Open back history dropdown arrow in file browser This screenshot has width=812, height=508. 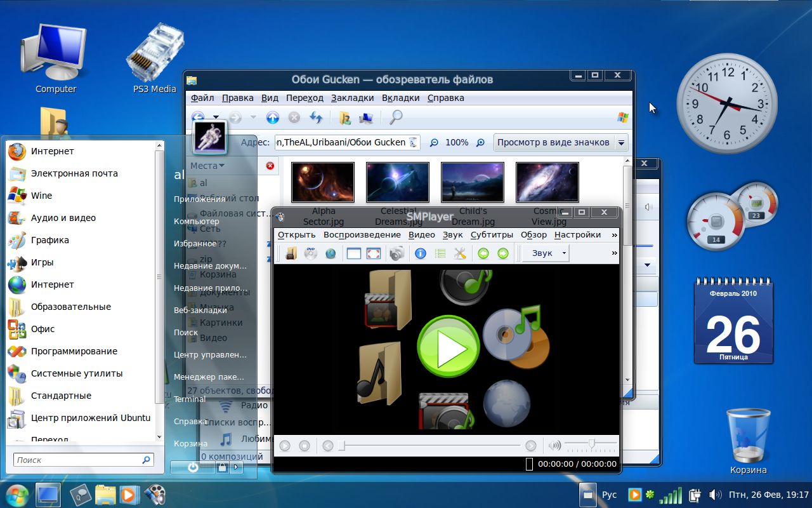pyautogui.click(x=216, y=117)
